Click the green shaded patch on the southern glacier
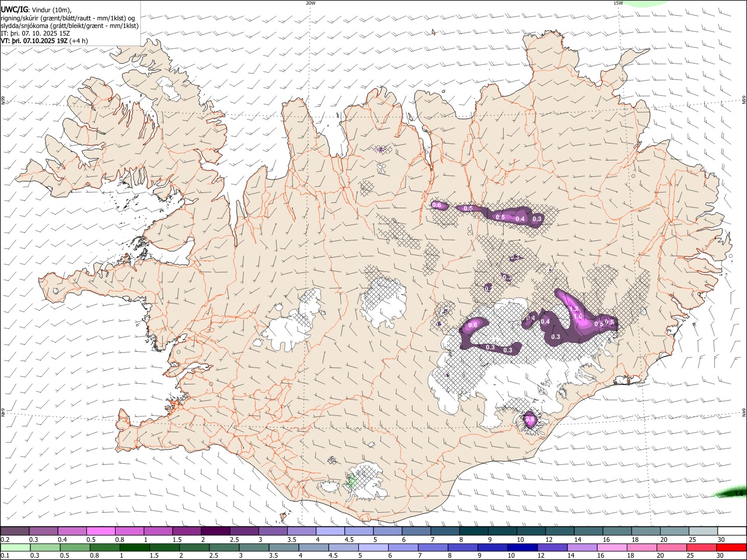 point(351,482)
